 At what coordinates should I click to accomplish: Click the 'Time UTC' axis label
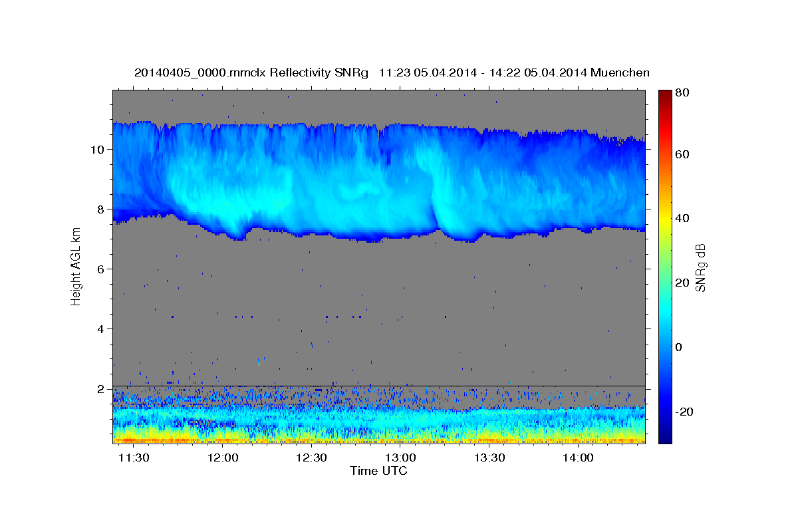pyautogui.click(x=378, y=471)
